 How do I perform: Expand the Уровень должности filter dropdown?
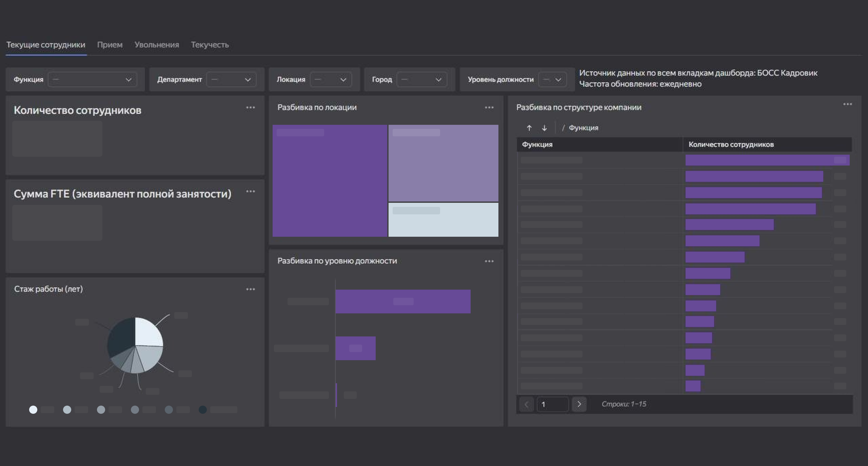tap(552, 80)
